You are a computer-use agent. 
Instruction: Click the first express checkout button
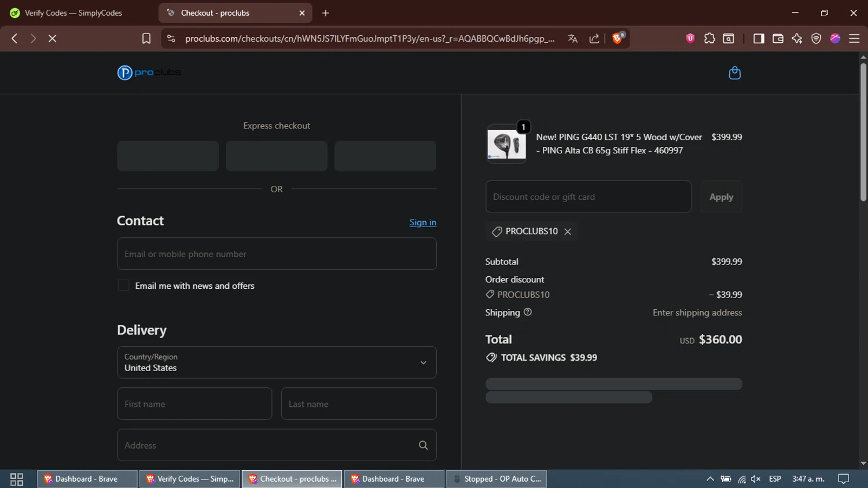(x=168, y=156)
